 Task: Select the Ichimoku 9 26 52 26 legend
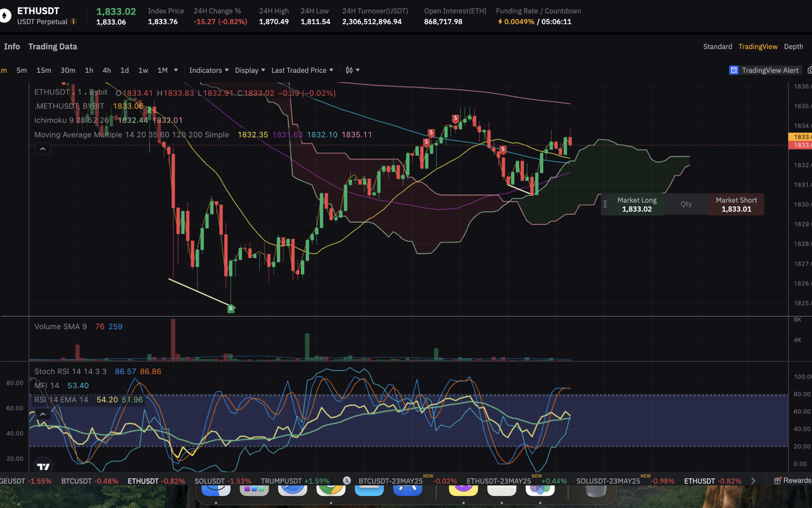point(71,120)
